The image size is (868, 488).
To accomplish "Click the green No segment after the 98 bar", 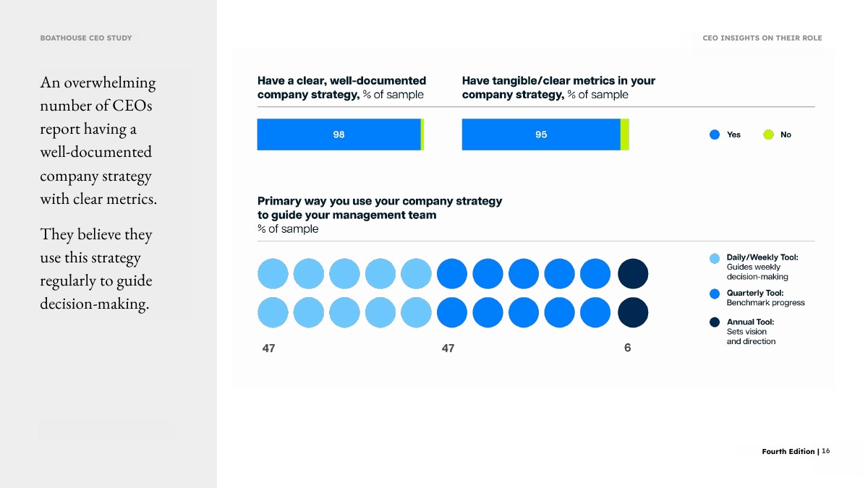I will pyautogui.click(x=422, y=134).
